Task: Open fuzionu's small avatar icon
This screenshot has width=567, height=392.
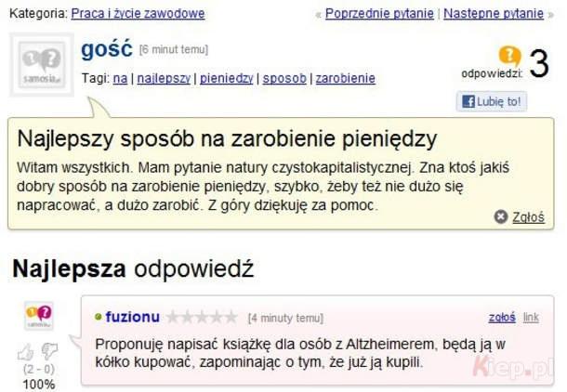Action: (x=39, y=316)
